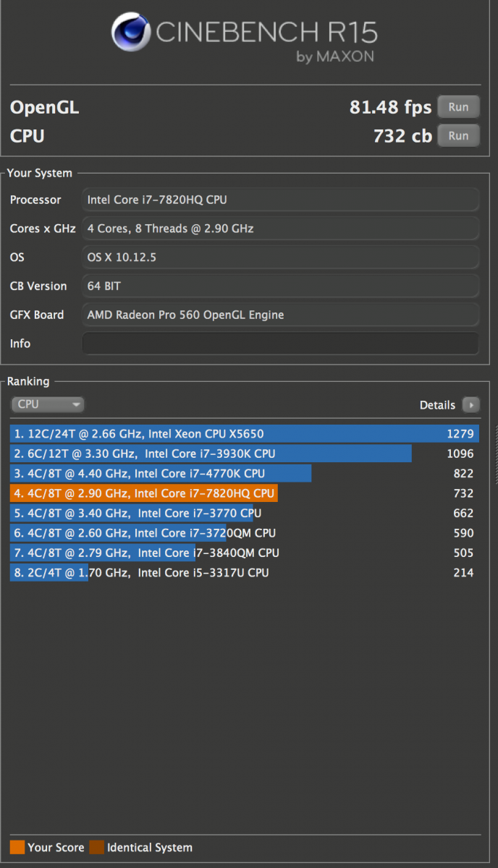Screen dimensions: 498x868
Task: Open the CPU ranking category dropdown
Action: 48,404
